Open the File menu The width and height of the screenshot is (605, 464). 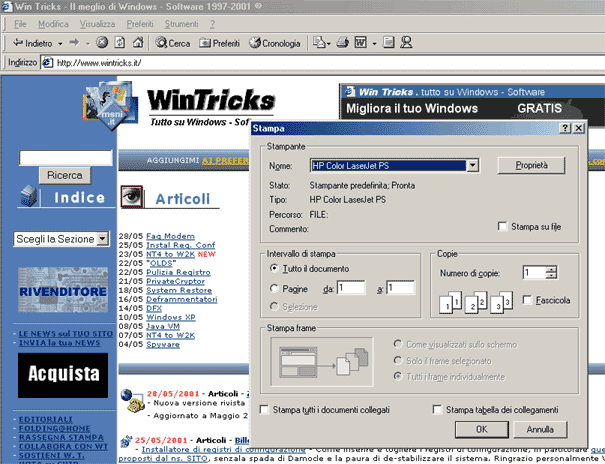20,24
